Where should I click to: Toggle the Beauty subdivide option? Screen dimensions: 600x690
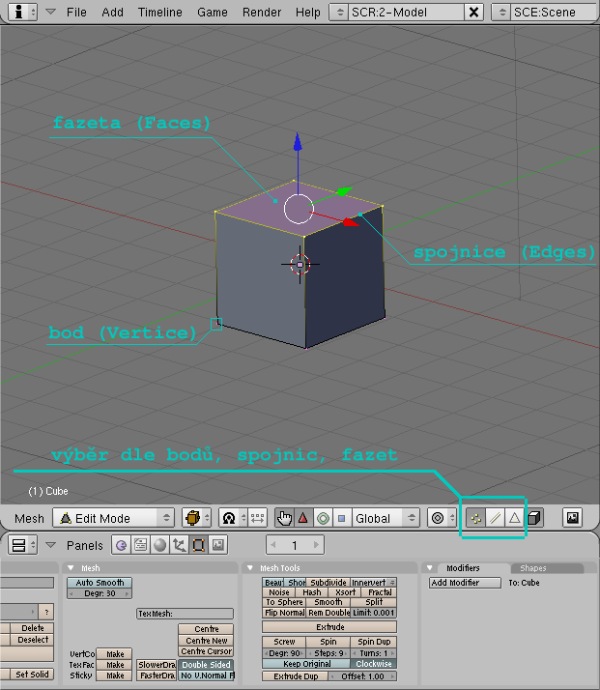point(274,583)
